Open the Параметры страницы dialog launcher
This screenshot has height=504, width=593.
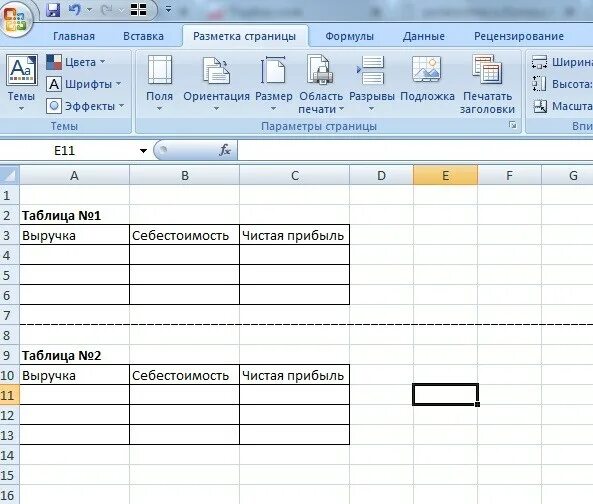[512, 125]
